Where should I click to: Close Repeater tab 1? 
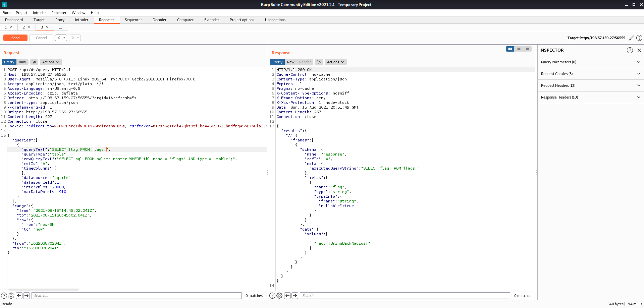click(x=11, y=27)
